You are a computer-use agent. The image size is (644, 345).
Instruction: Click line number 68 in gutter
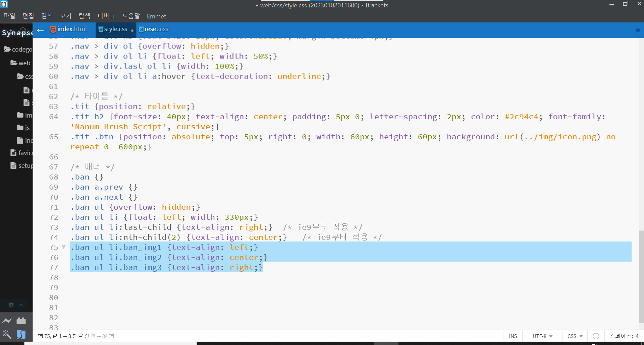click(x=54, y=177)
